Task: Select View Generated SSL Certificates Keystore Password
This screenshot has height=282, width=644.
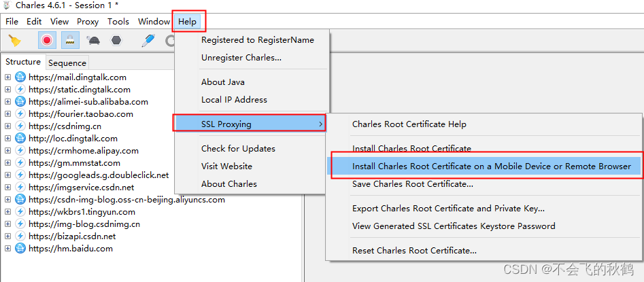Action: tap(454, 226)
